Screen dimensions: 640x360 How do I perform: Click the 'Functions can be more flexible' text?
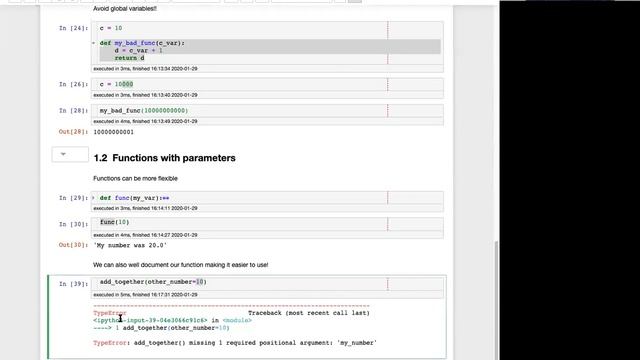point(135,178)
